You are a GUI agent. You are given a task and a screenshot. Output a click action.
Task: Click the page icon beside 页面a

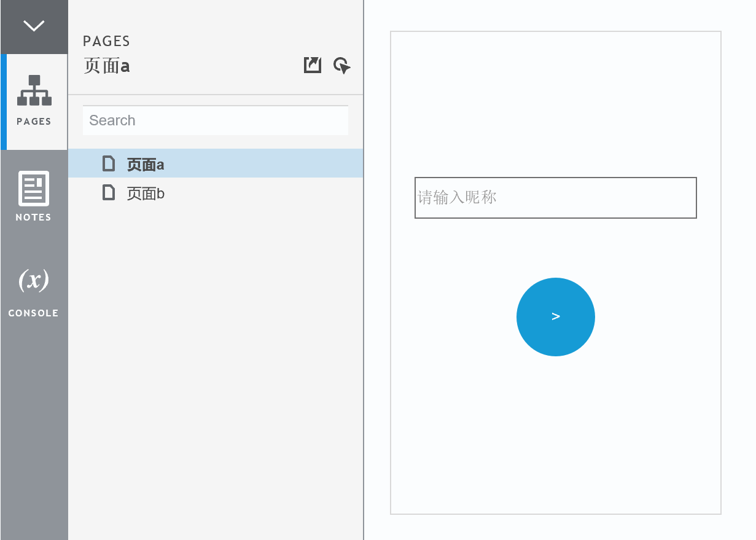point(109,163)
